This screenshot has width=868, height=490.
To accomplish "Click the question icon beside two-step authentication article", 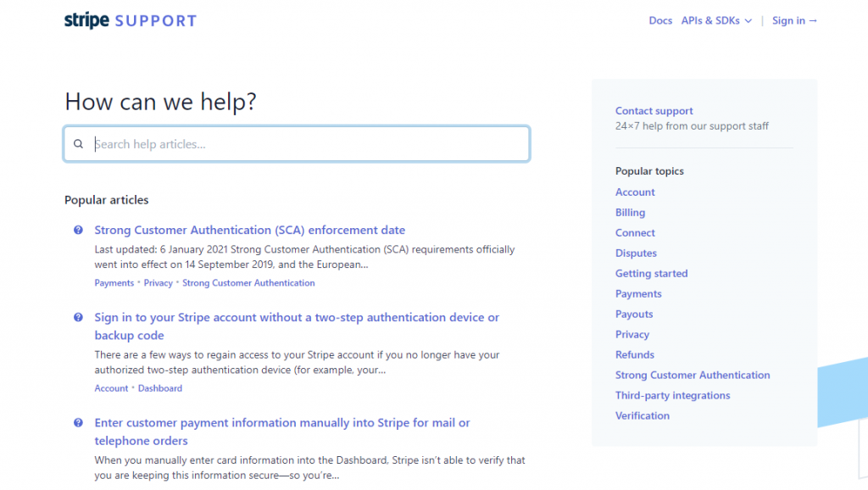I will (x=78, y=317).
